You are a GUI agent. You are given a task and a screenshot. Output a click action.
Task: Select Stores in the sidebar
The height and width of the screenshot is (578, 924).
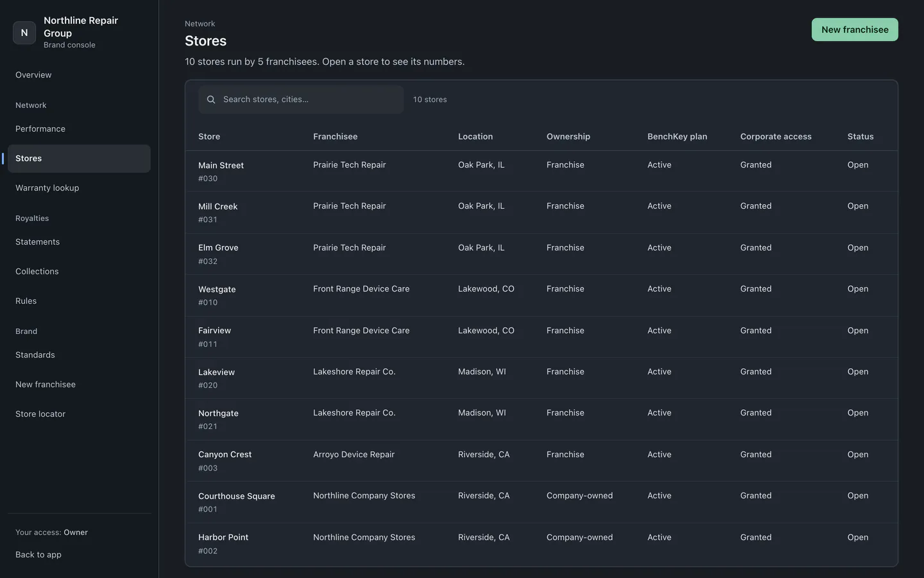click(79, 159)
